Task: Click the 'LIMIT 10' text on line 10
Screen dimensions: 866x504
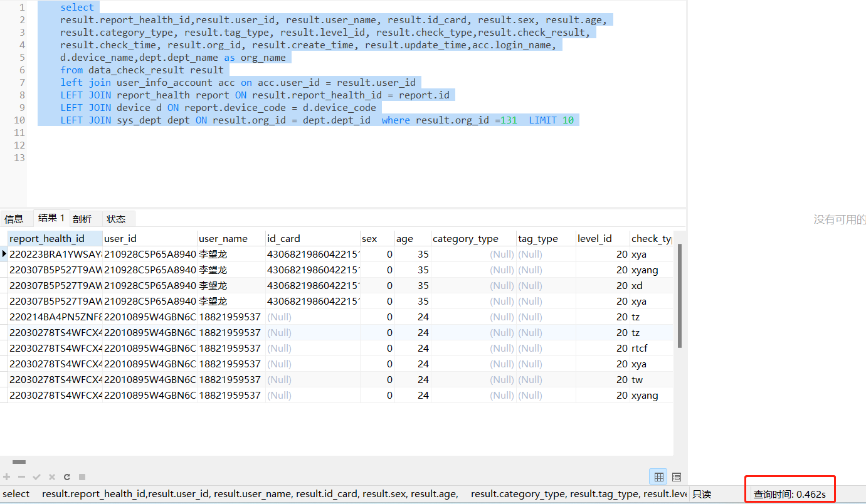Action: (x=551, y=120)
